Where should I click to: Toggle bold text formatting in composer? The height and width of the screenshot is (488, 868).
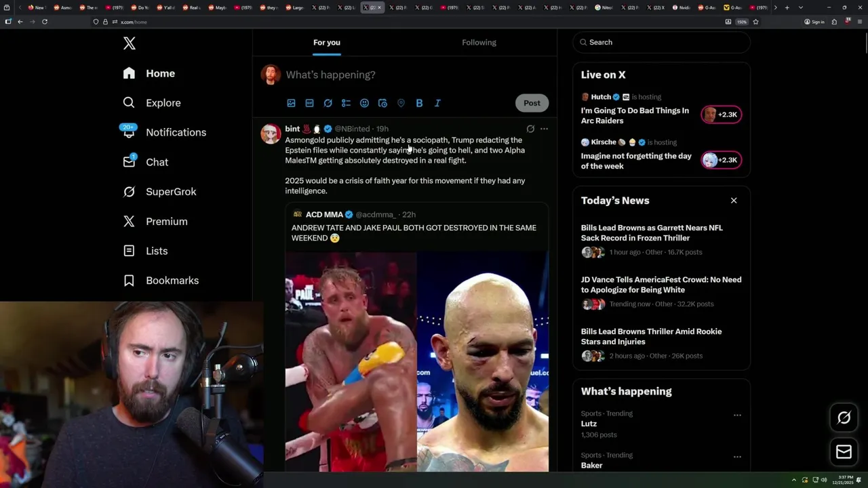coord(419,103)
